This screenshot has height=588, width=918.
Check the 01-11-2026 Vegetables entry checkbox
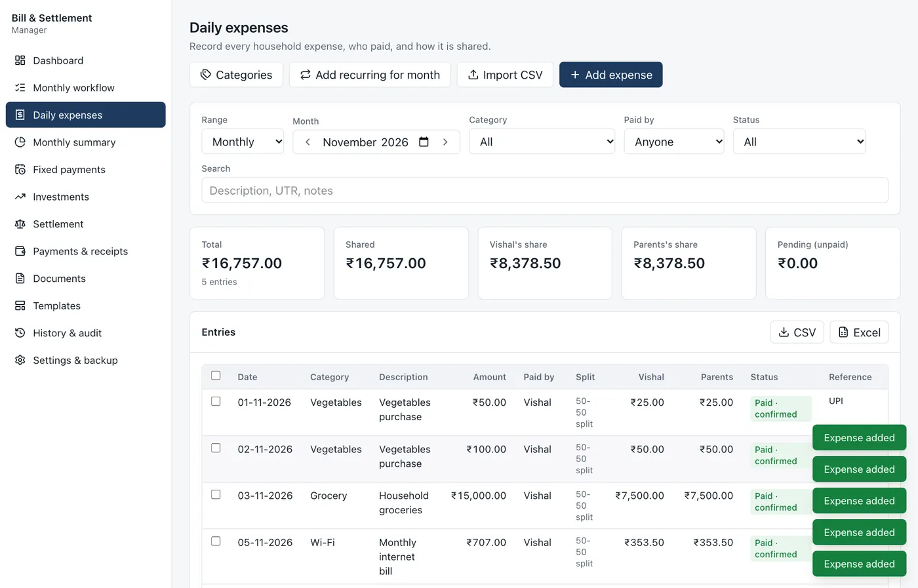[216, 401]
